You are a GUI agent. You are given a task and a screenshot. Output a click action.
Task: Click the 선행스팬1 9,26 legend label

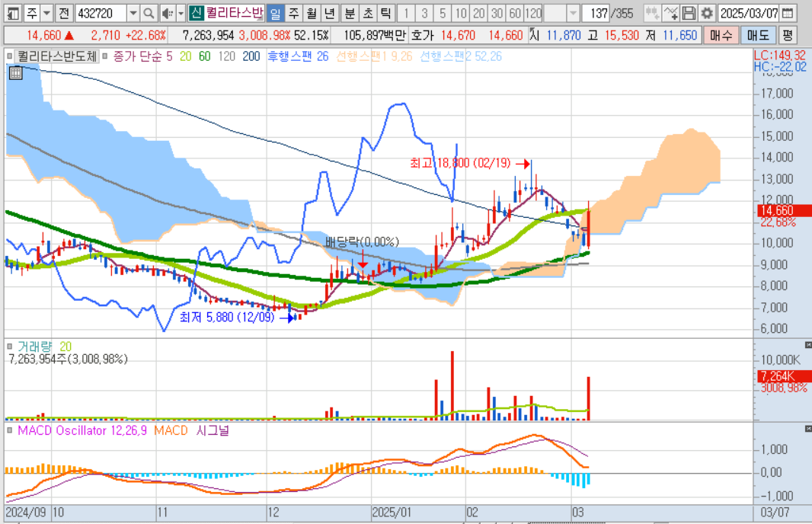[x=374, y=56]
